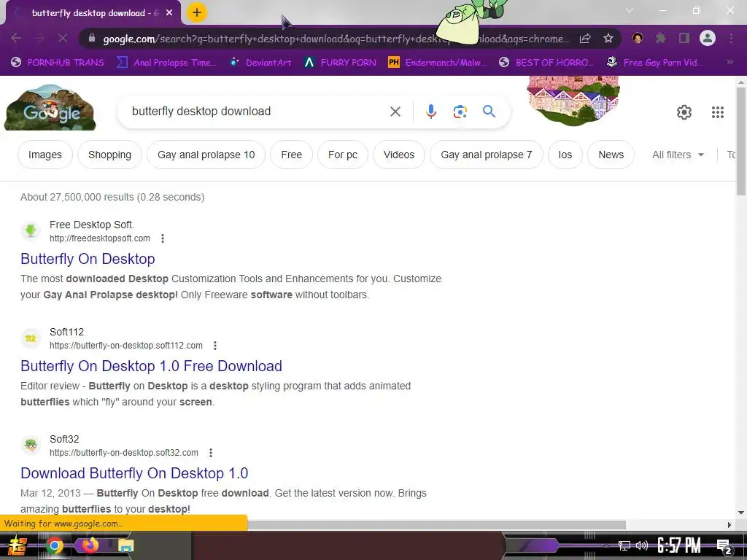Open more options for Free Desktop Soft result
747x560 pixels.
click(x=163, y=238)
